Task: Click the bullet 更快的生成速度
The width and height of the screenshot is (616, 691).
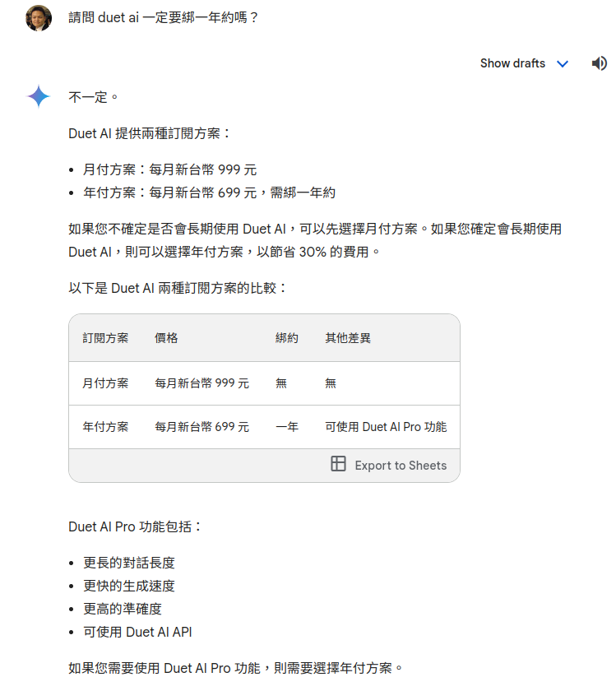Action: click(x=129, y=586)
